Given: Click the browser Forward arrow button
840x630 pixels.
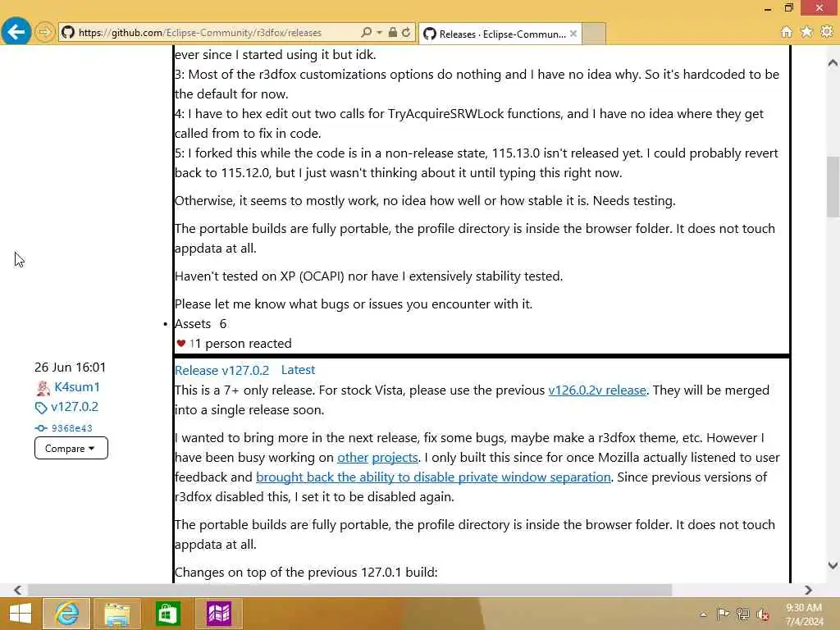Looking at the screenshot, I should (x=45, y=32).
